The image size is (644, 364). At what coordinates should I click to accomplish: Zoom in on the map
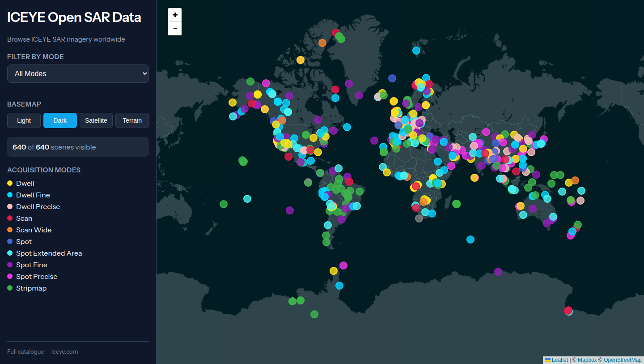[x=175, y=15]
